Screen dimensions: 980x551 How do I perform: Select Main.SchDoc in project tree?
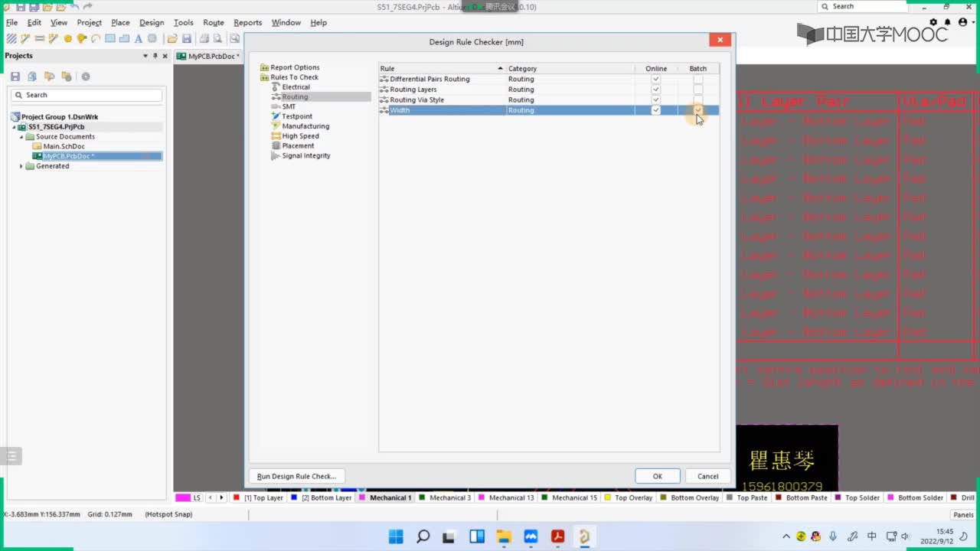pyautogui.click(x=64, y=146)
